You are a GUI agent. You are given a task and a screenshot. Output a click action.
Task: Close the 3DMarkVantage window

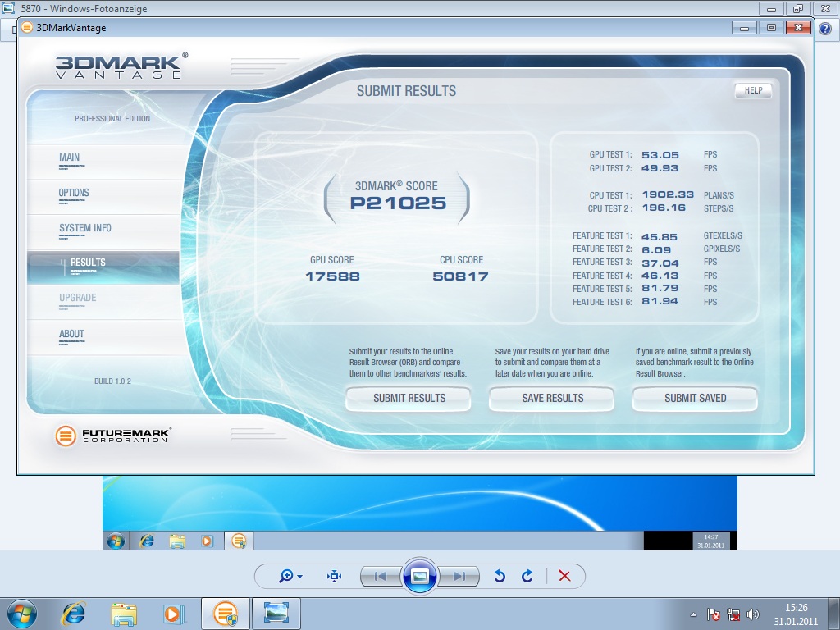[x=798, y=28]
